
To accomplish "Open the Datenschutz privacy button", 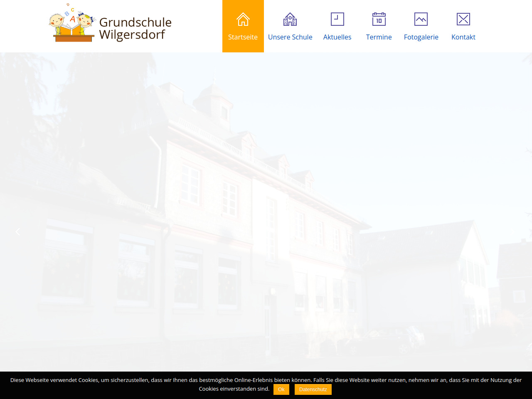I will [313, 389].
